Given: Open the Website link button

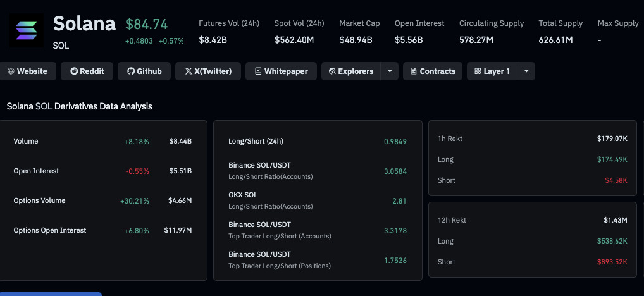Looking at the screenshot, I should tap(27, 71).
